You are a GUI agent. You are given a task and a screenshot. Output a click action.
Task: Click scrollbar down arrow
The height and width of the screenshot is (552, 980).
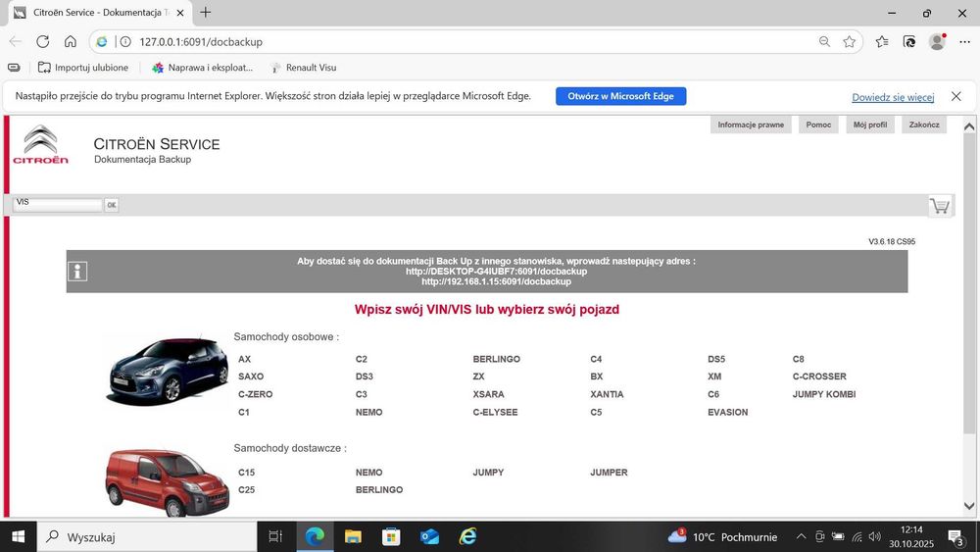pos(969,506)
